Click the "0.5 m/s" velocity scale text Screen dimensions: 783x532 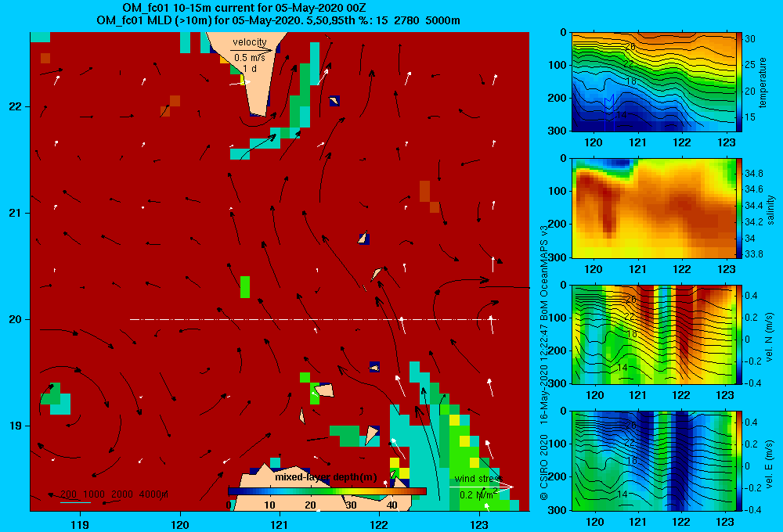[250, 58]
